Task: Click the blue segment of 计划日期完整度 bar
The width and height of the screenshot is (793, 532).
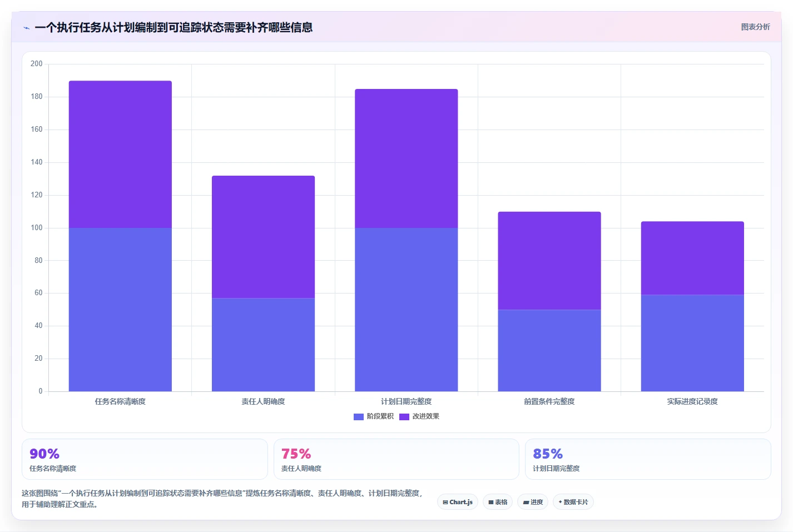Action: [407, 310]
